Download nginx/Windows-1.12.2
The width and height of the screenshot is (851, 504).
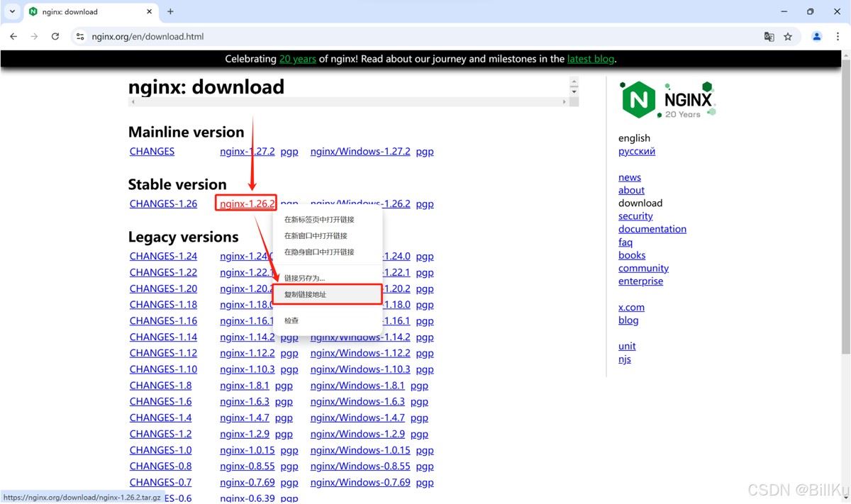[360, 353]
